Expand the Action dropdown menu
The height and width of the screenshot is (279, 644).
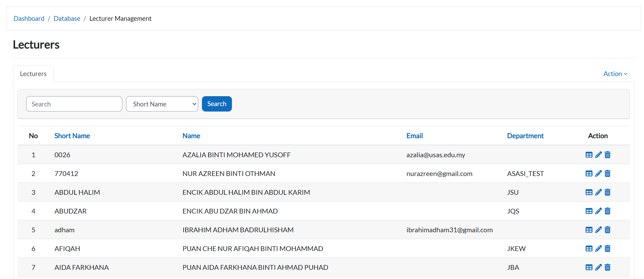click(x=615, y=74)
